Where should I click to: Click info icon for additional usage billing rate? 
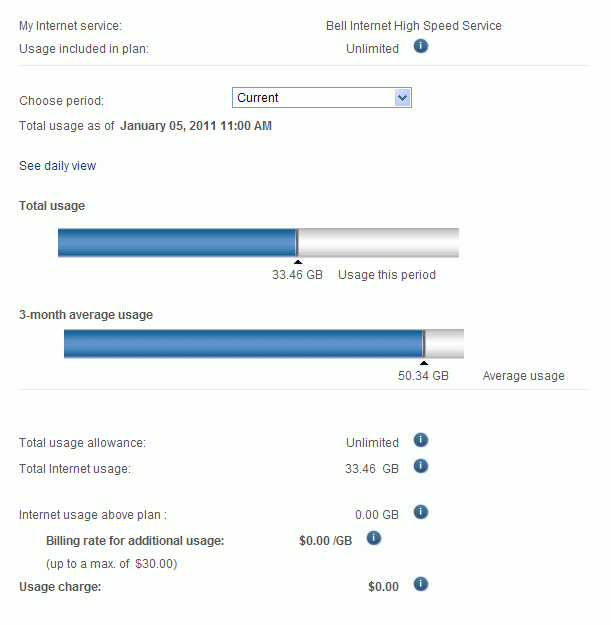tap(374, 539)
